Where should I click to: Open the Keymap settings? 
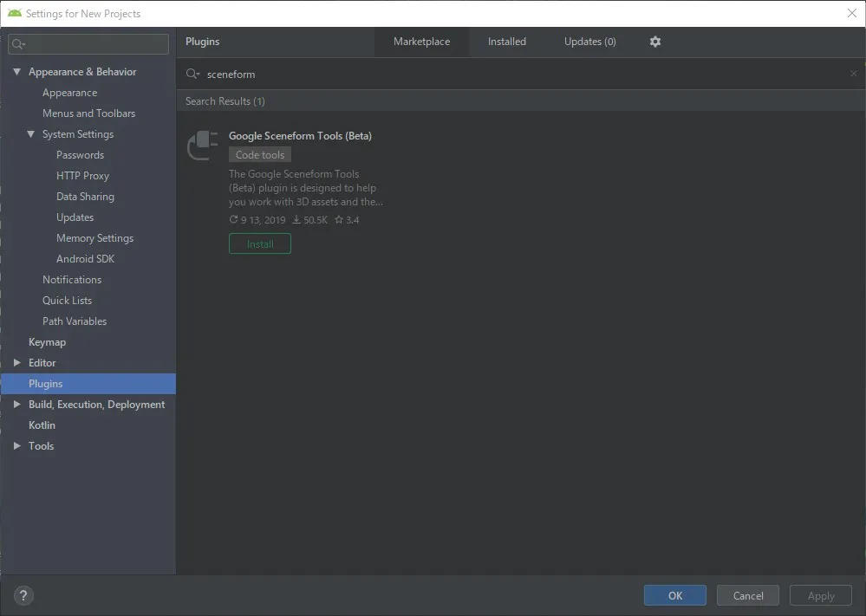point(47,342)
